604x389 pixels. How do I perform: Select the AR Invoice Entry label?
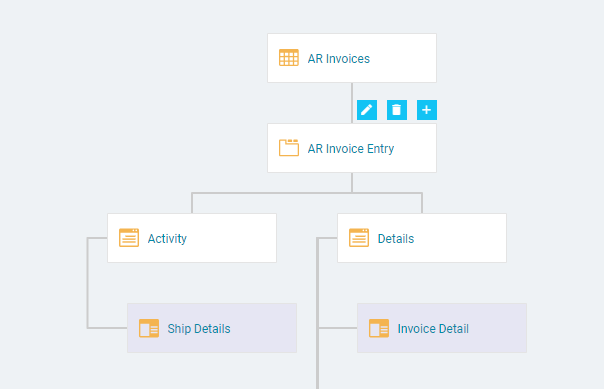(x=351, y=149)
